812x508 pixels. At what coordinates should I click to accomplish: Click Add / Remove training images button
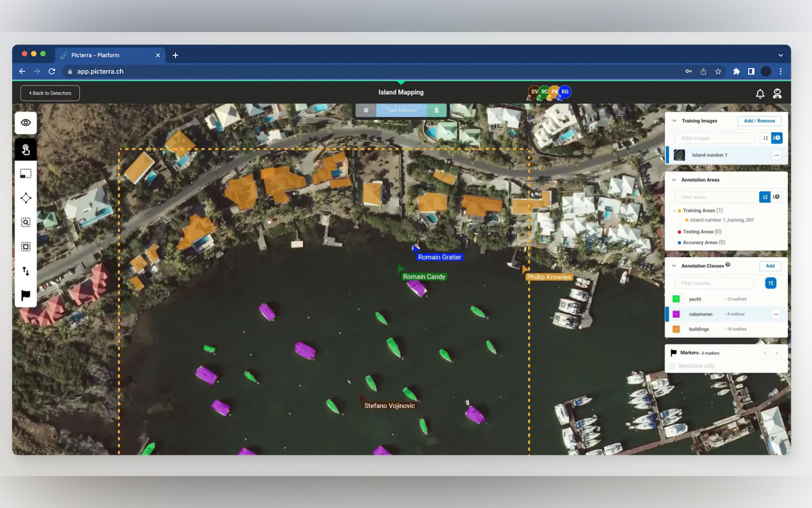pos(759,121)
